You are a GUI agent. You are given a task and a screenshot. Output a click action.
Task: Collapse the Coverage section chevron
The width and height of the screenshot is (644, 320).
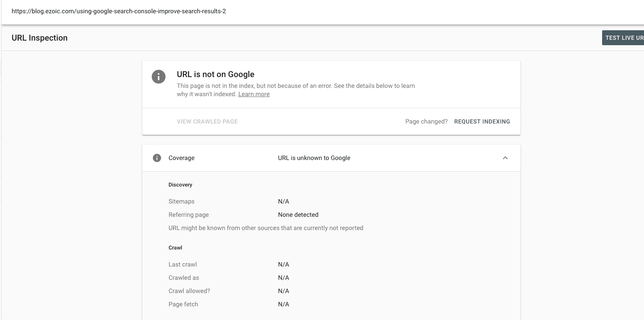(x=505, y=158)
